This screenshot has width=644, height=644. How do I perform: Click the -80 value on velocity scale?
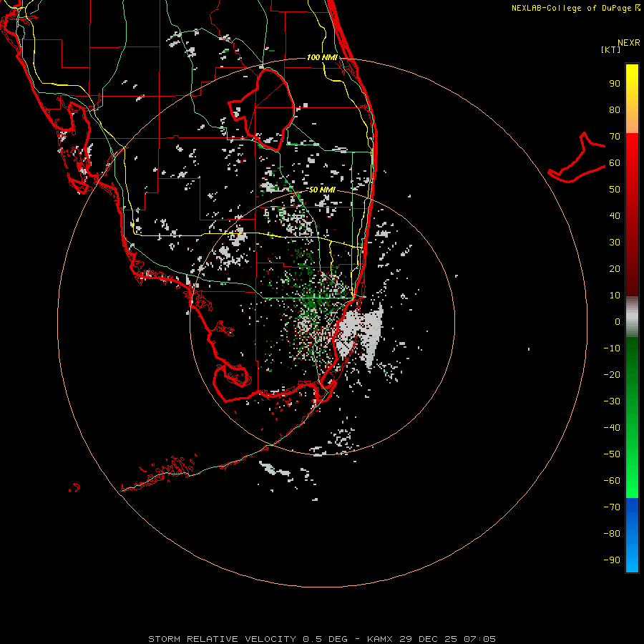612,534
